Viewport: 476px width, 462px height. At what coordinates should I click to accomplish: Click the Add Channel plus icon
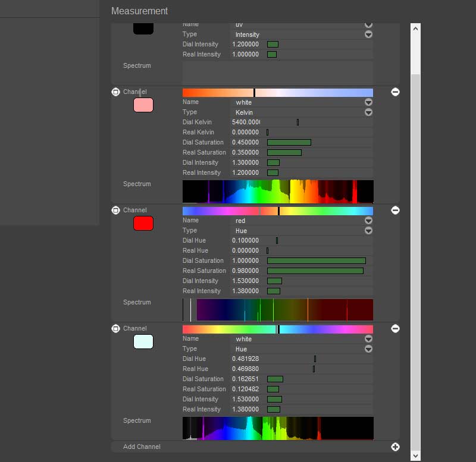[395, 447]
